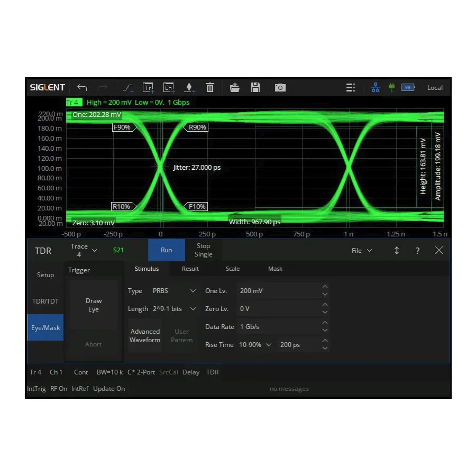This screenshot has width=476, height=476.
Task: Save using the disk icon
Action: pos(255,87)
